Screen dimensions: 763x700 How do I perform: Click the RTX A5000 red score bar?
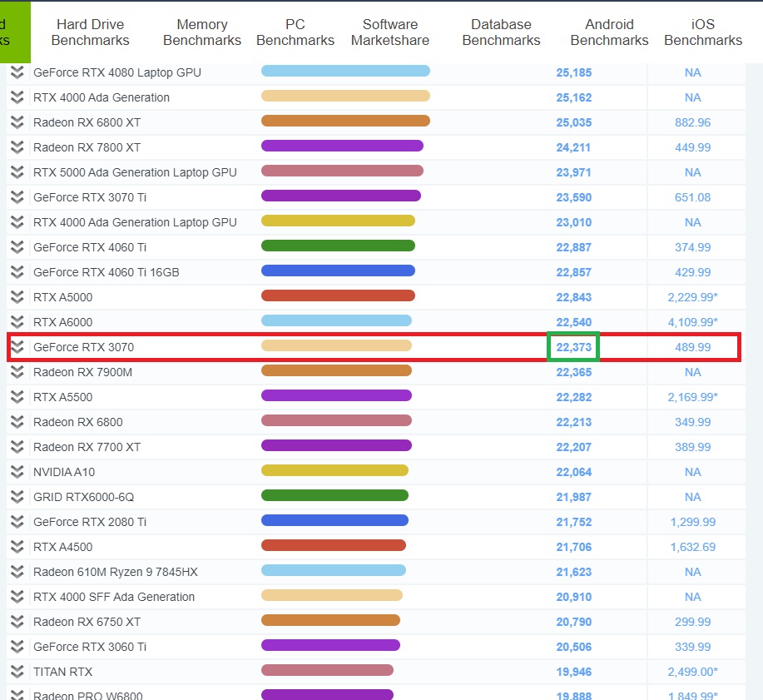tap(338, 296)
